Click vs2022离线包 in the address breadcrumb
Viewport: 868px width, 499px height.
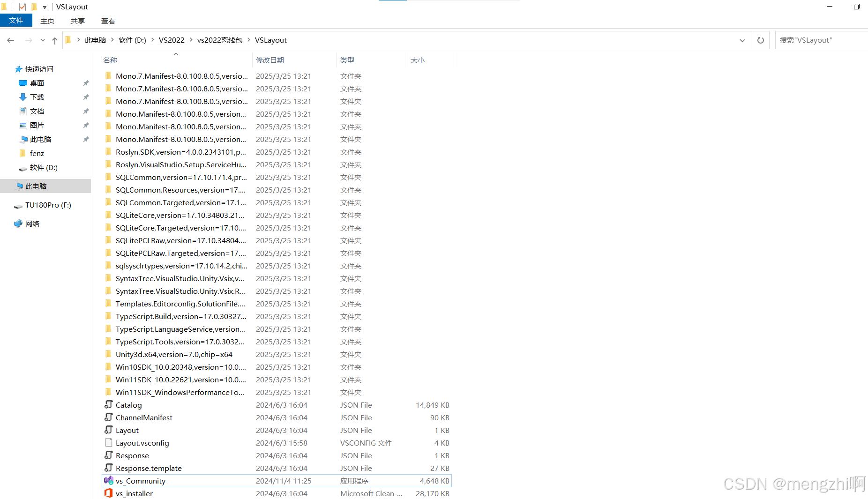[219, 40]
